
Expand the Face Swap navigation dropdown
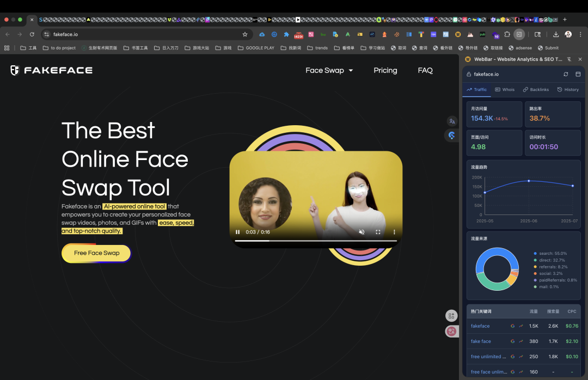coord(329,70)
